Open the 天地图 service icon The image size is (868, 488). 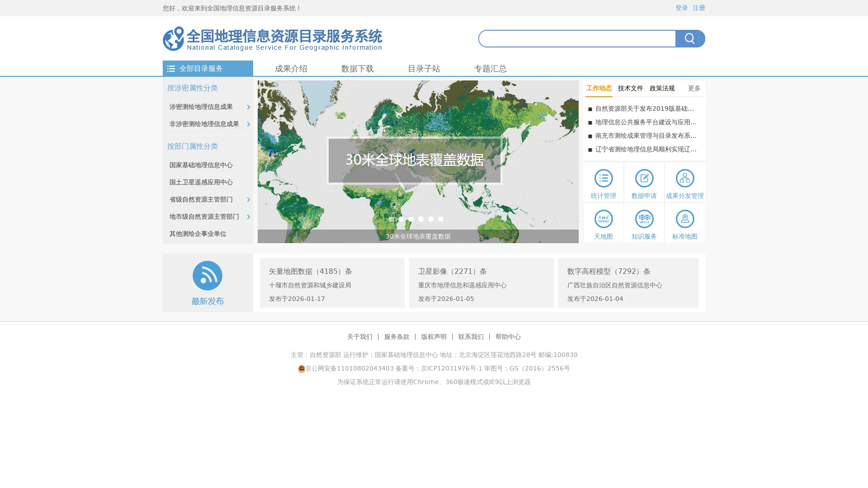point(603,222)
